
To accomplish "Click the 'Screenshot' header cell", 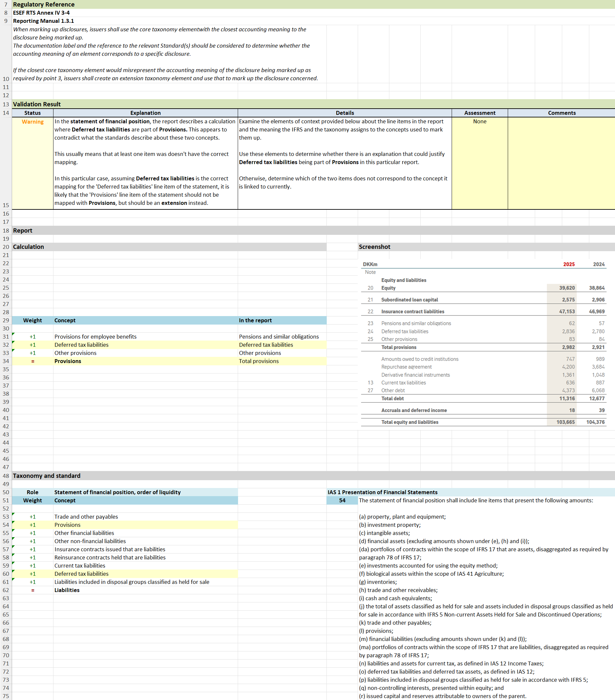I will pos(486,247).
